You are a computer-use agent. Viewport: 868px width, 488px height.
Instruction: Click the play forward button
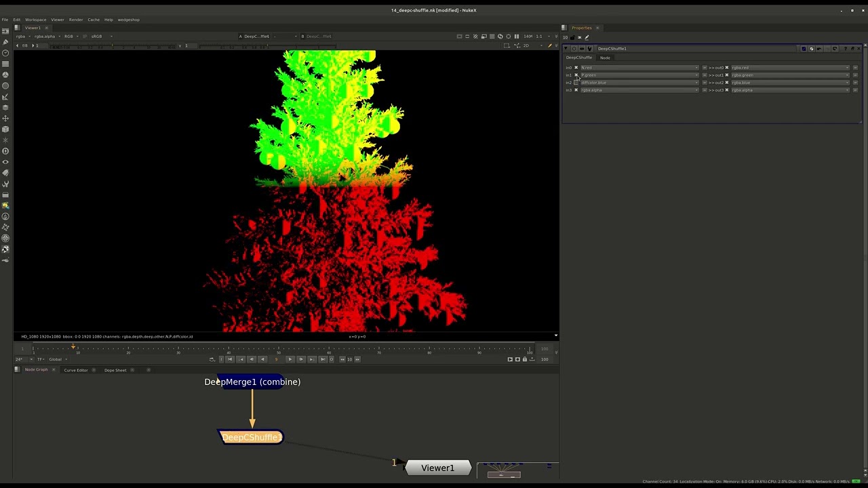[290, 359]
